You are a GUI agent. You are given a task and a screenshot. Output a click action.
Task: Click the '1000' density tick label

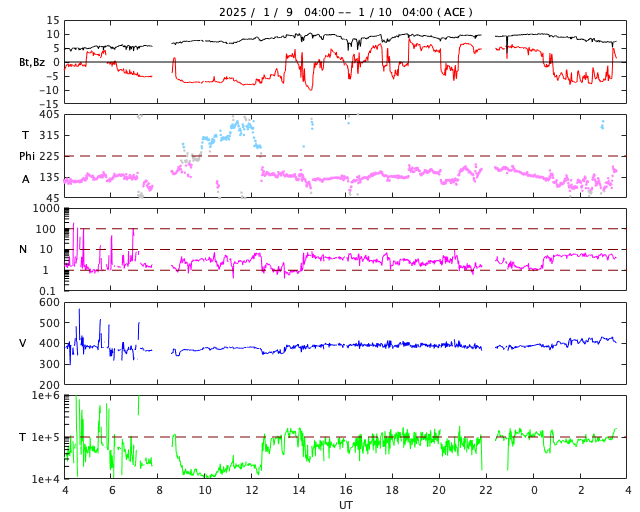(46, 208)
